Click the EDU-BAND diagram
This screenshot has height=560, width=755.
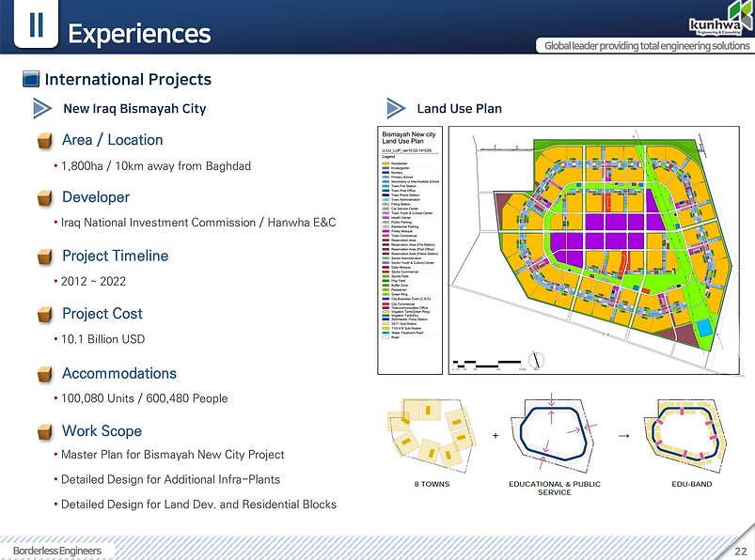click(685, 431)
